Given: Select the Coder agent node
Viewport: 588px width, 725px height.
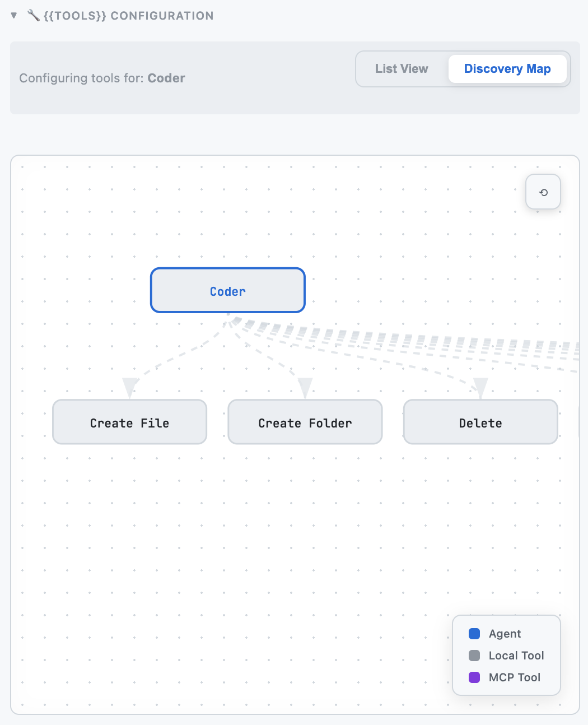Looking at the screenshot, I should (x=227, y=290).
